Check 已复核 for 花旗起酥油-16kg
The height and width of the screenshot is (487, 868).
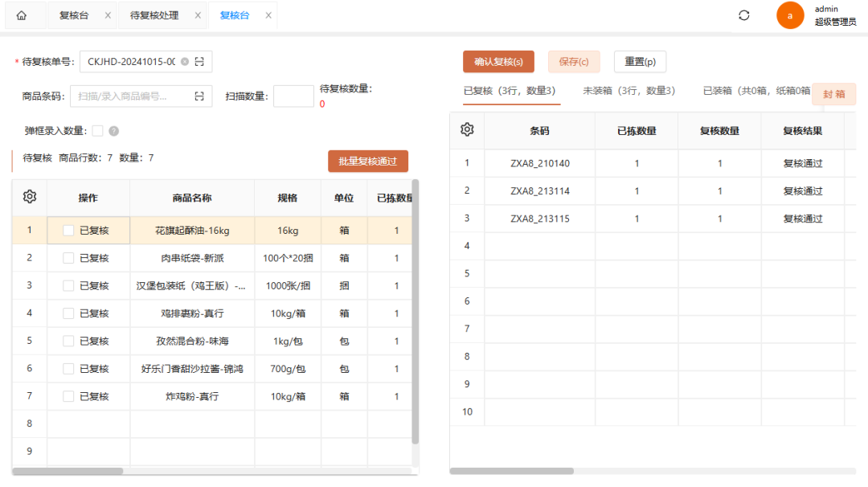point(68,231)
